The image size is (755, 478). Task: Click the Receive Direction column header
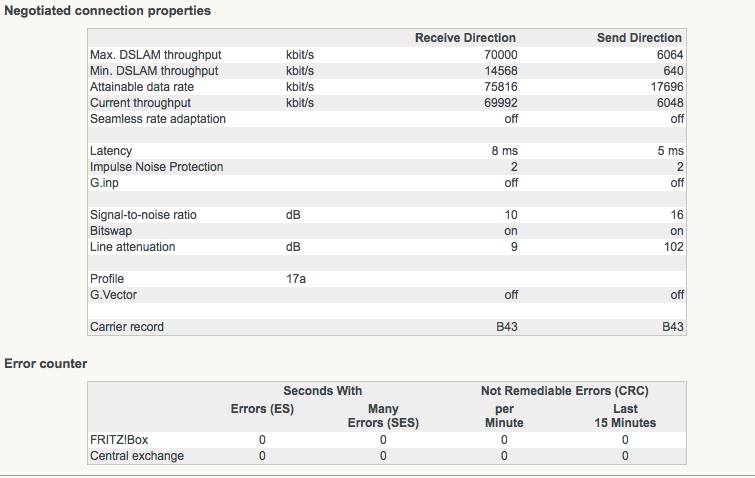(x=465, y=38)
